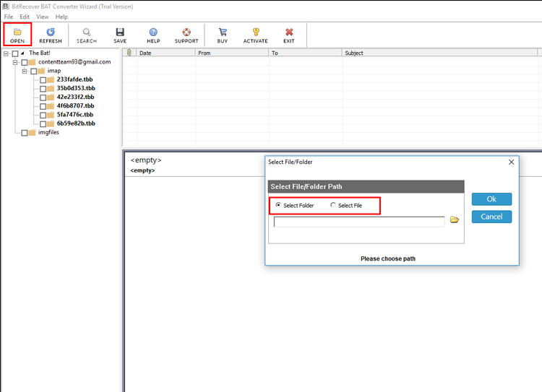Close the Select File/Folder dialog
Screen dimensions: 542x392
[x=511, y=162]
